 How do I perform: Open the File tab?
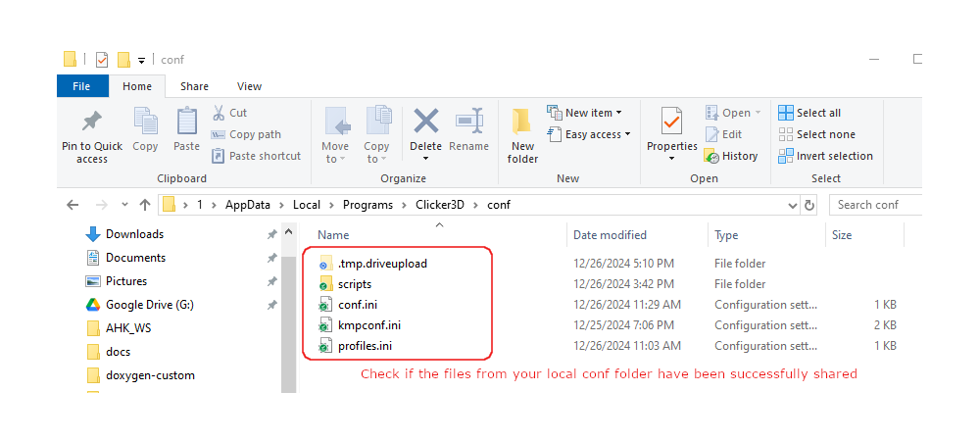81,86
